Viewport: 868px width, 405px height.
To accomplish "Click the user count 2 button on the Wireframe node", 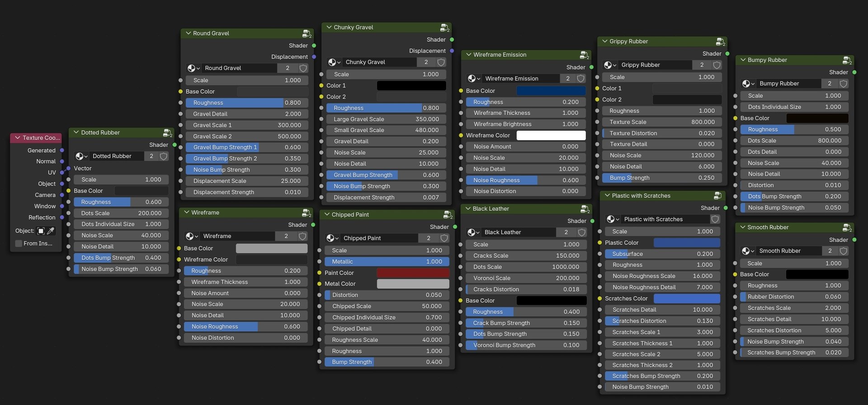I will click(x=286, y=236).
